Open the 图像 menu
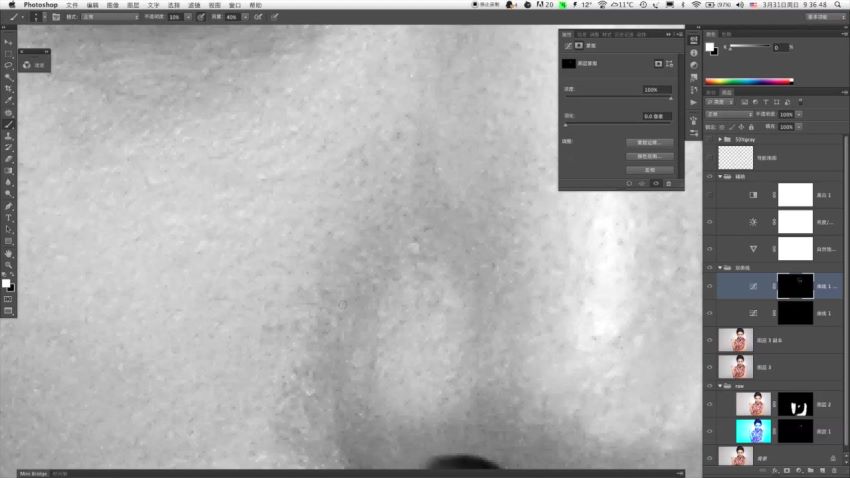Viewport: 850px width, 478px height. (x=113, y=5)
